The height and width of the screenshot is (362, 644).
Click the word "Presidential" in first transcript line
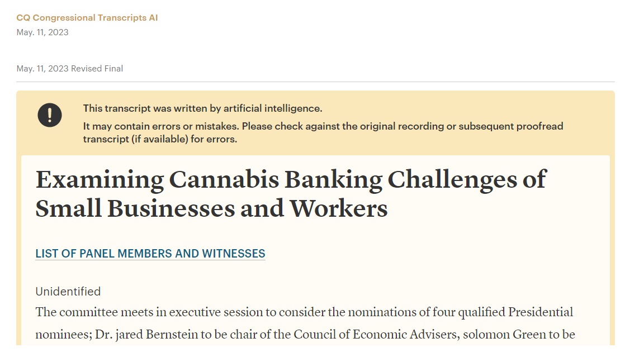tap(541, 312)
